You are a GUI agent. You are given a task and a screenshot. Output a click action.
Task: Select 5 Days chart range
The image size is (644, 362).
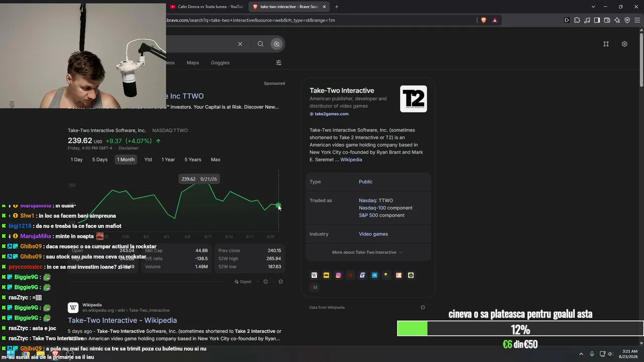click(x=100, y=159)
